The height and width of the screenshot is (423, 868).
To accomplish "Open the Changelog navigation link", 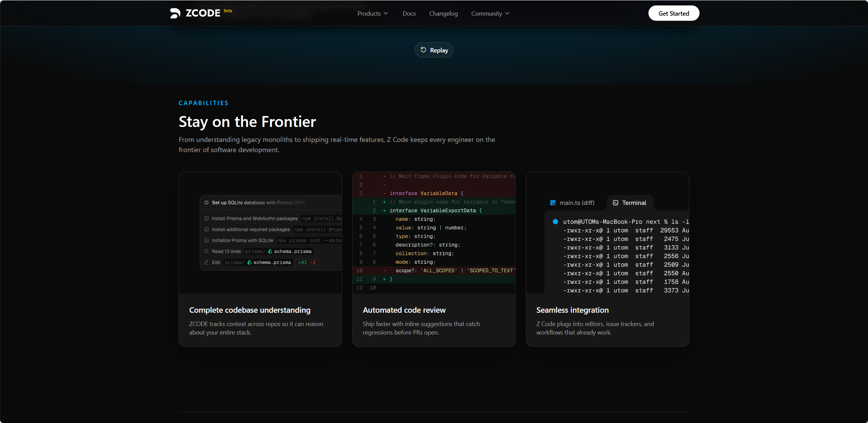I will (x=443, y=13).
